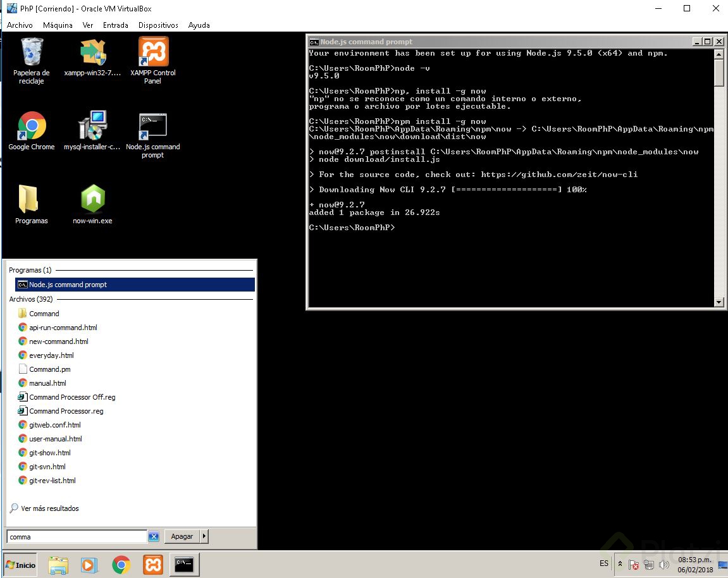Click the command prompt scroll up arrow
The width and height of the screenshot is (728, 578).
point(719,54)
